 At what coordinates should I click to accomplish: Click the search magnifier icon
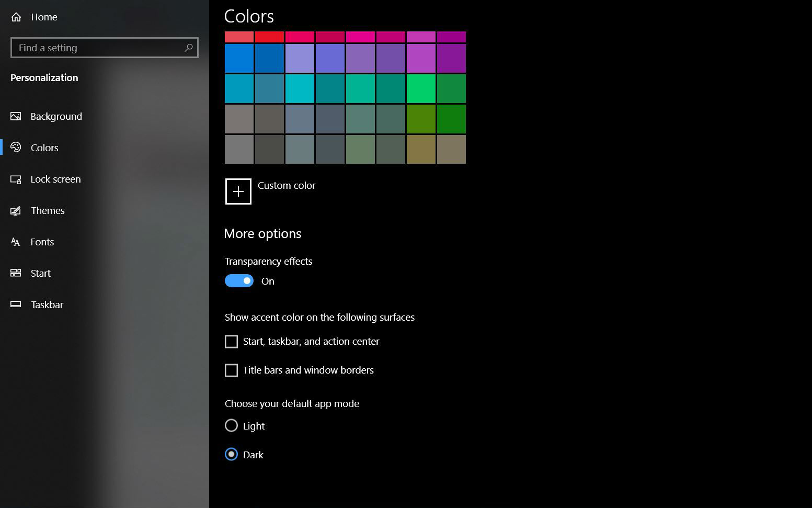(x=188, y=48)
